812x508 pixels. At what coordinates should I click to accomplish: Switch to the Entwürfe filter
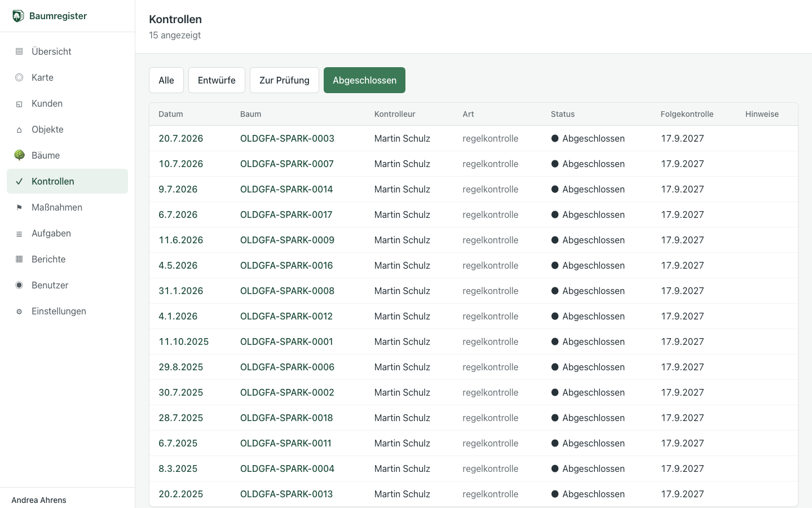(217, 80)
